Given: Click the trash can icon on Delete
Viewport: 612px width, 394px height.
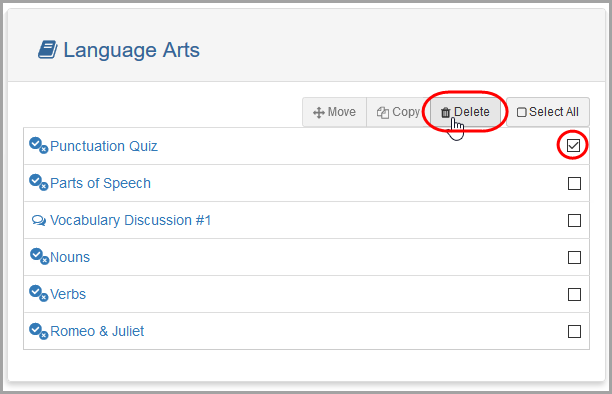Looking at the screenshot, I should click(x=445, y=112).
